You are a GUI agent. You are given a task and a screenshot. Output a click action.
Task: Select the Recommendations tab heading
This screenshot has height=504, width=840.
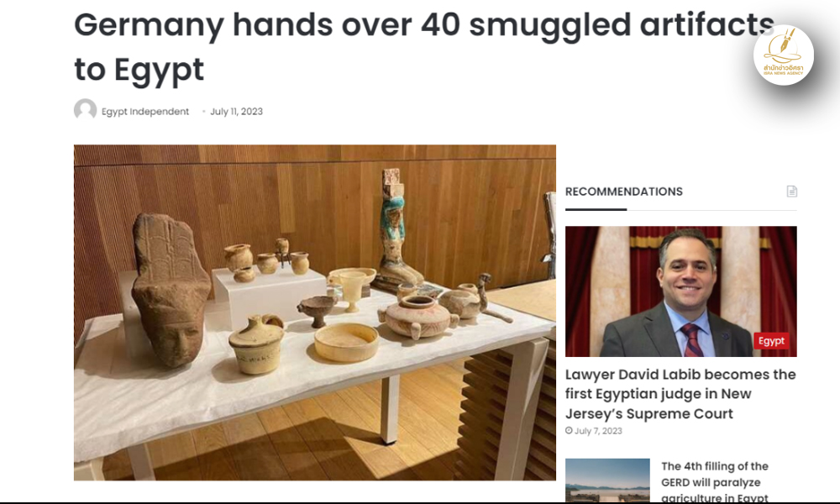(624, 192)
